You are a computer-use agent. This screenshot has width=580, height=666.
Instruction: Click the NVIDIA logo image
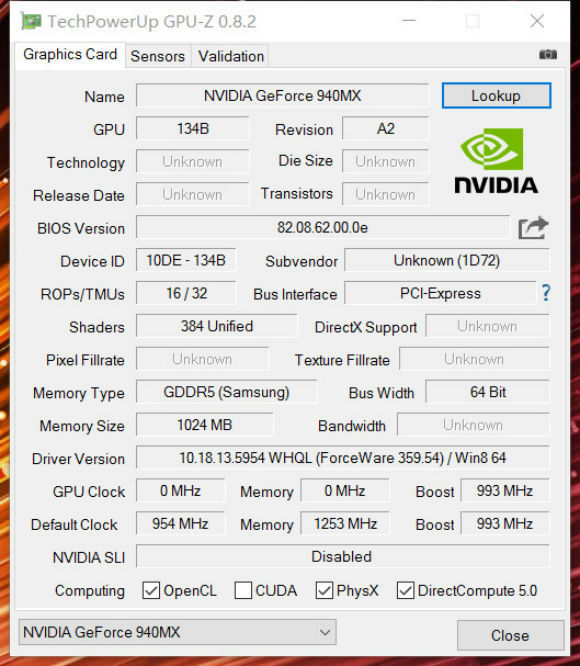[496, 161]
